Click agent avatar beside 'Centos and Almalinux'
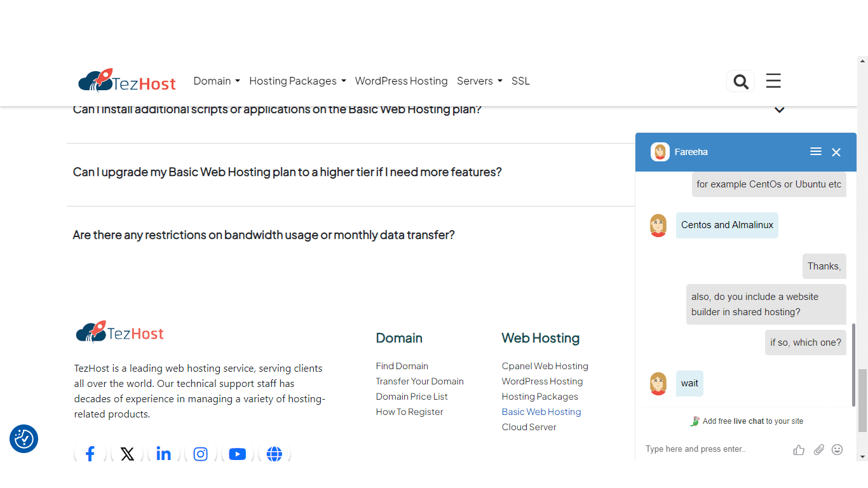The width and height of the screenshot is (868, 488). click(x=658, y=226)
